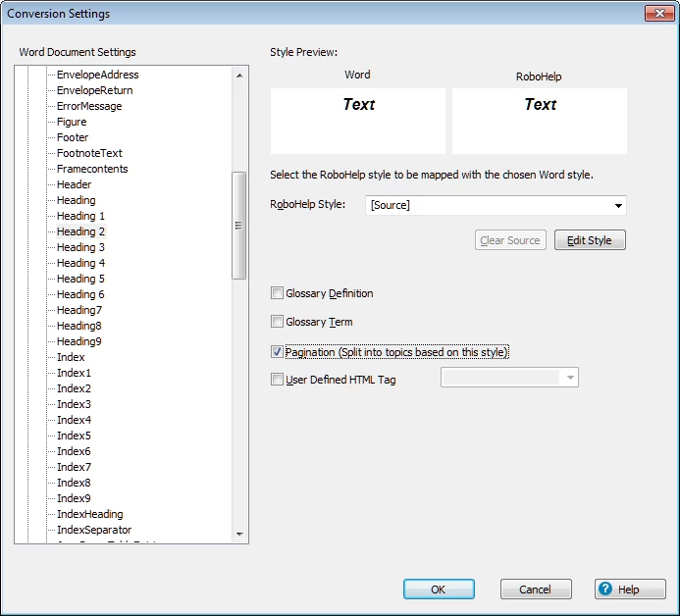Select Index4 in the style tree
The height and width of the screenshot is (616, 680).
click(74, 420)
